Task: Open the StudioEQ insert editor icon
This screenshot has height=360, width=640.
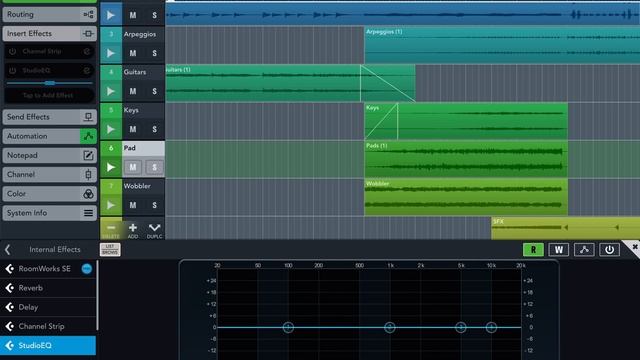Action: (x=87, y=71)
